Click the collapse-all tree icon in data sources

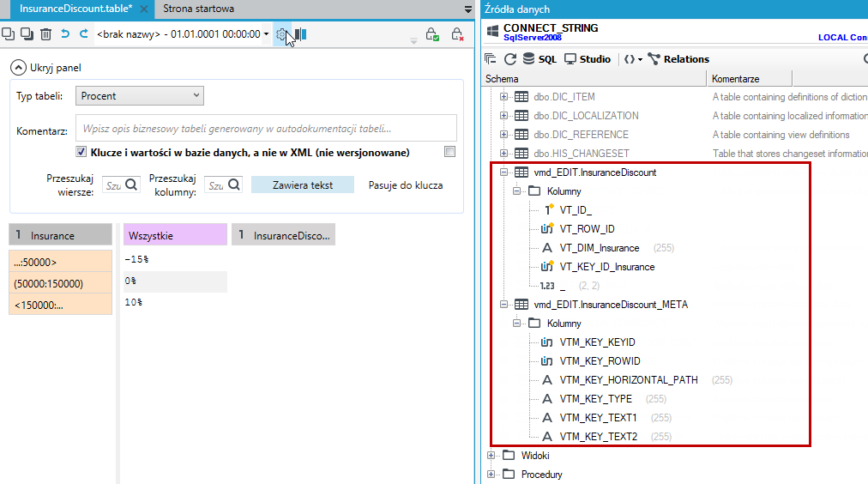pyautogui.click(x=490, y=58)
